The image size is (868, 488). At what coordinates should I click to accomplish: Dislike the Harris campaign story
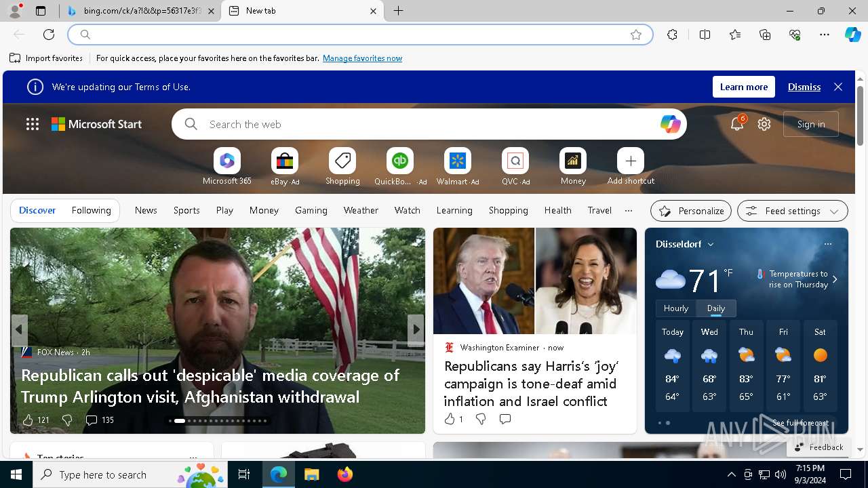481,420
